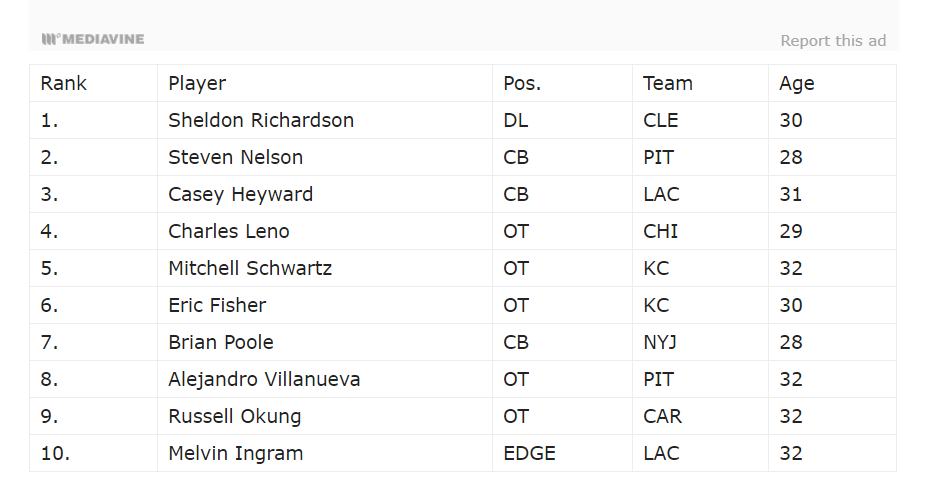Click the EDGE position cell
Image resolution: width=938 pixels, height=503 pixels.
(529, 453)
